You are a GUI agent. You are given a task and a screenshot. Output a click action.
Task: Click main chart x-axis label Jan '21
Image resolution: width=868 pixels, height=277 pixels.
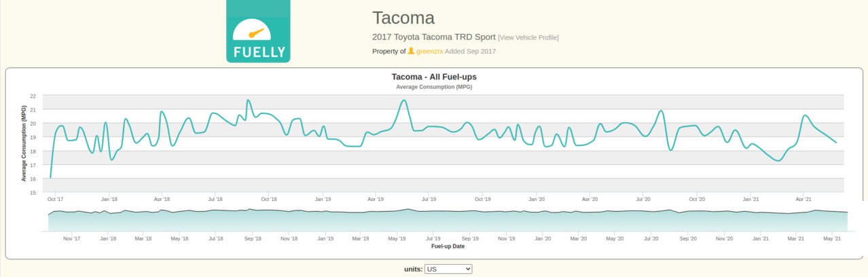tap(751, 200)
